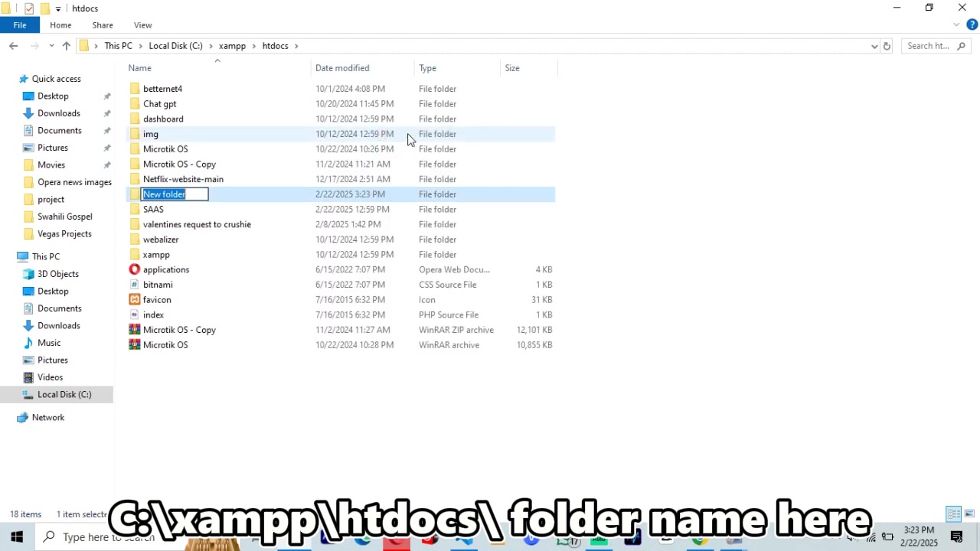Sort by Type column header
The width and height of the screenshot is (980, 551).
pyautogui.click(x=427, y=68)
